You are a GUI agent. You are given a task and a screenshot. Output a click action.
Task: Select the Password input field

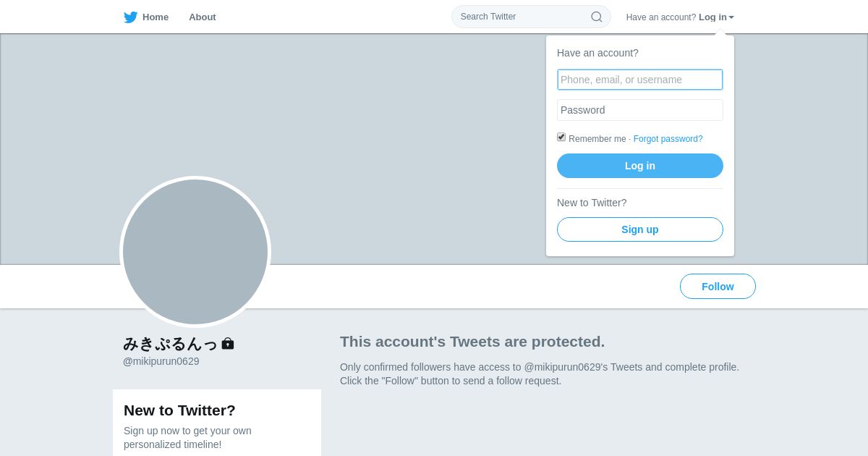click(x=639, y=110)
